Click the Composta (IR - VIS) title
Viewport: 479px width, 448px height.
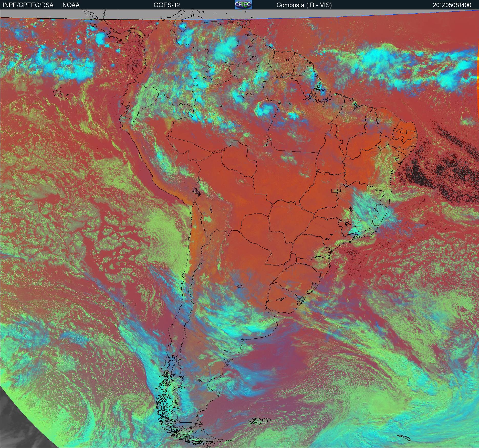tap(304, 5)
